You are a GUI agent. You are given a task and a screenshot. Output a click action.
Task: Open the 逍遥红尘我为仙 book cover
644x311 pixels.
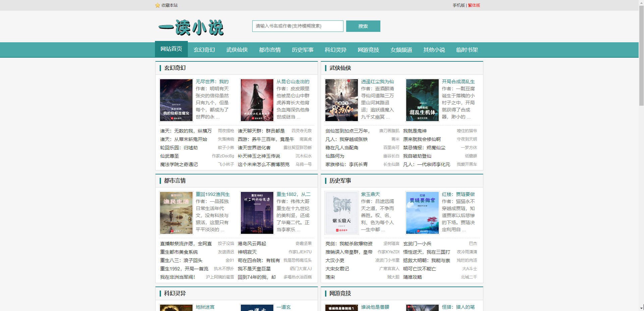pyautogui.click(x=341, y=100)
